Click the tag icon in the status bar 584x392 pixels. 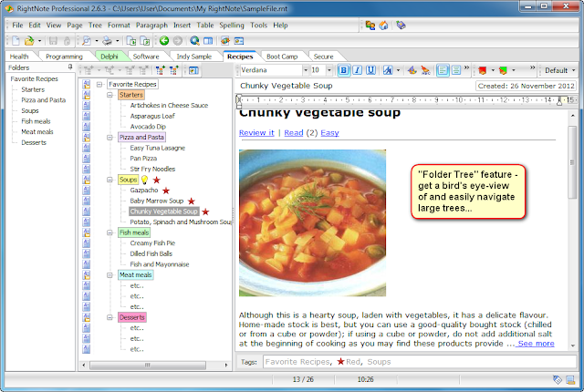[558, 379]
